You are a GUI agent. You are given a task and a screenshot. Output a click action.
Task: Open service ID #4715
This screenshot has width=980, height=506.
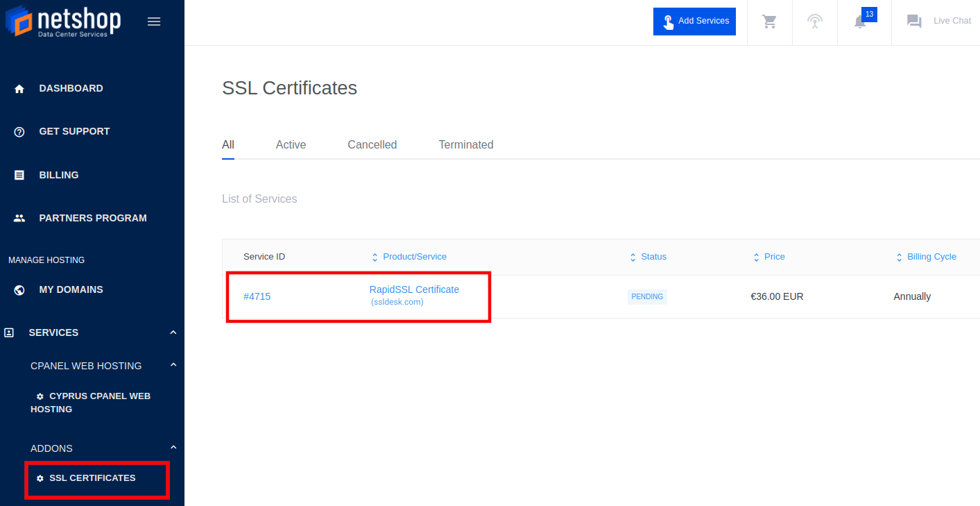[x=257, y=296]
